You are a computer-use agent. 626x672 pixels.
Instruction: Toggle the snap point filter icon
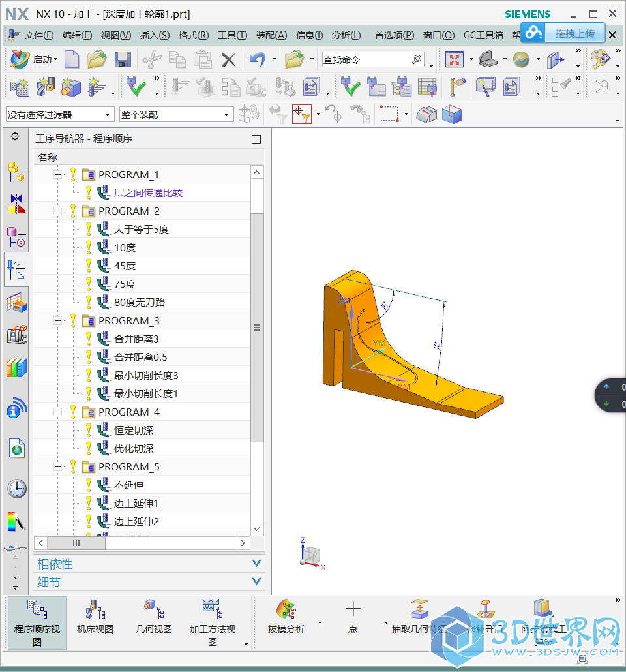(302, 114)
